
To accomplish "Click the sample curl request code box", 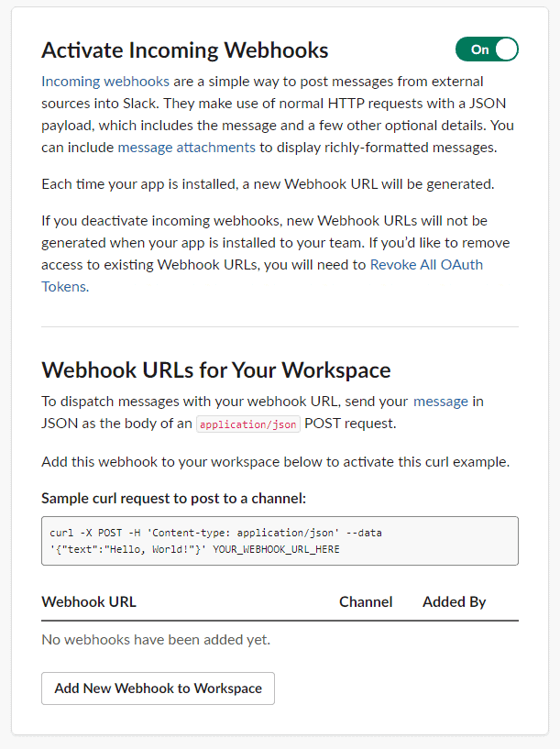I will point(280,541).
